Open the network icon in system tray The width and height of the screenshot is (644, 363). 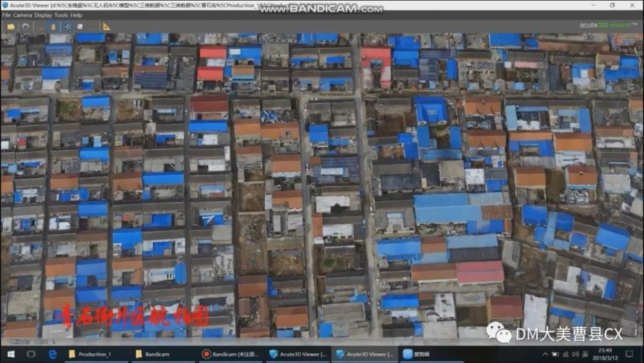point(565,354)
